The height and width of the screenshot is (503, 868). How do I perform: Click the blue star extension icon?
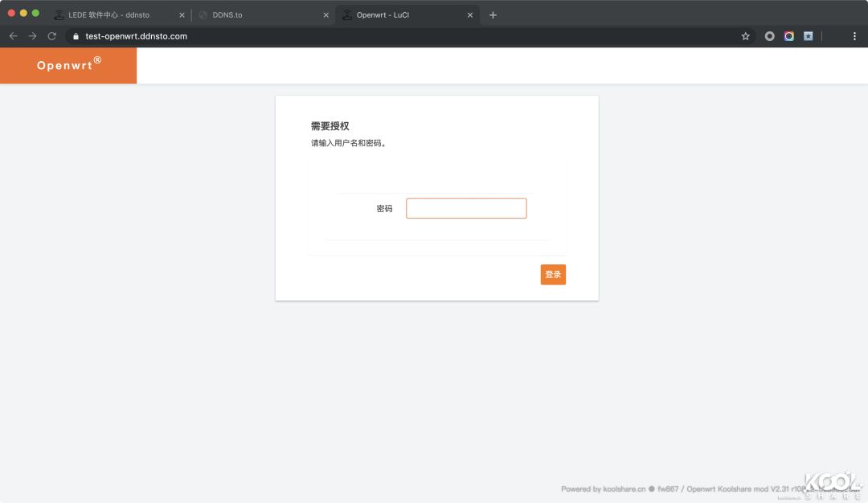click(808, 35)
